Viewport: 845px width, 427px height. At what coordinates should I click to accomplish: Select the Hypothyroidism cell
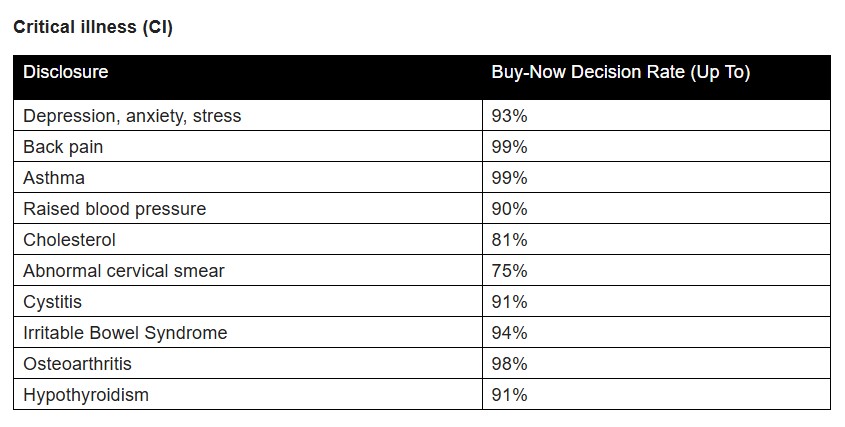point(86,395)
